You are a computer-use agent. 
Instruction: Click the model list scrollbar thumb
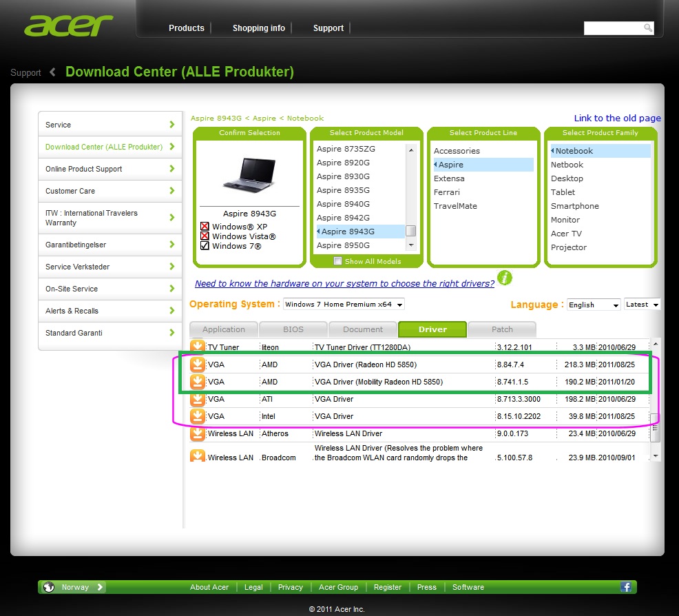point(411,231)
